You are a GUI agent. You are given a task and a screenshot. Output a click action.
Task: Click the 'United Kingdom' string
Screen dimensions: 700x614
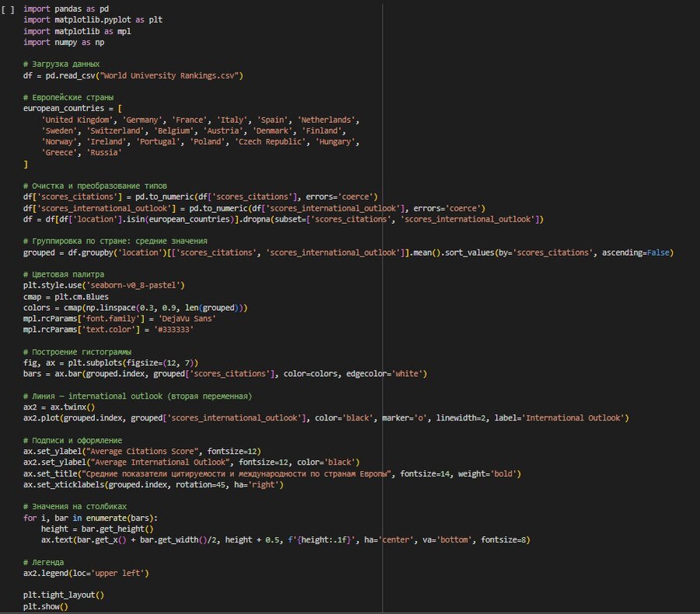(77, 120)
